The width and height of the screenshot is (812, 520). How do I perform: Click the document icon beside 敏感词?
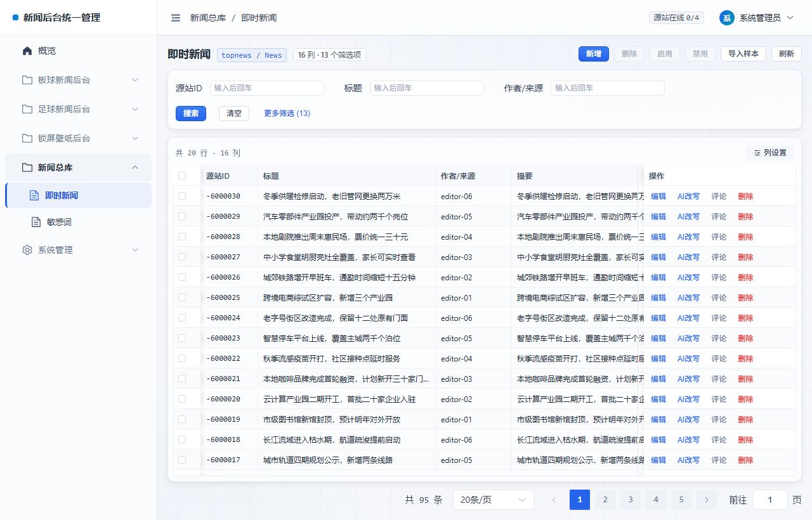tap(36, 222)
